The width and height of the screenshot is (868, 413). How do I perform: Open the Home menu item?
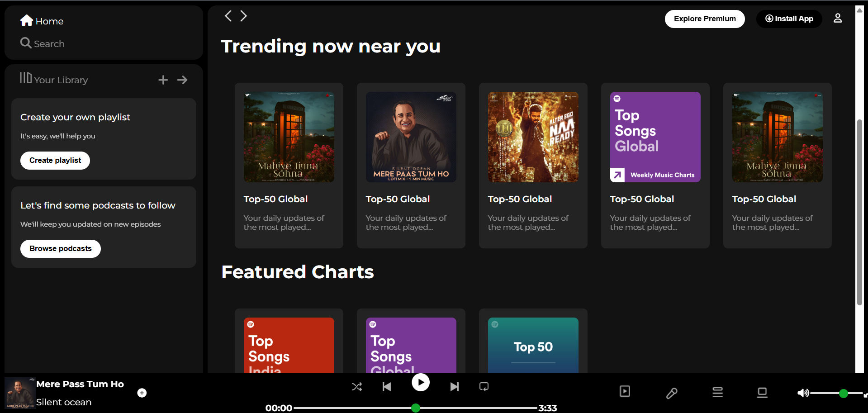41,21
